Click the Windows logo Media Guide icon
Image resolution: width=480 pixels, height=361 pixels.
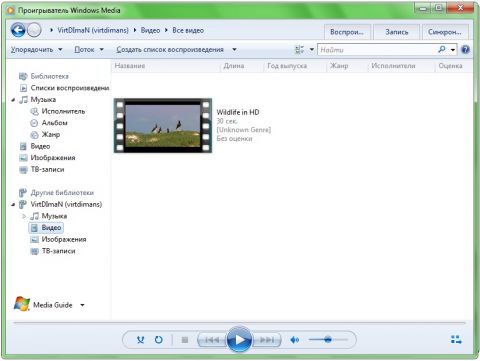coord(22,304)
